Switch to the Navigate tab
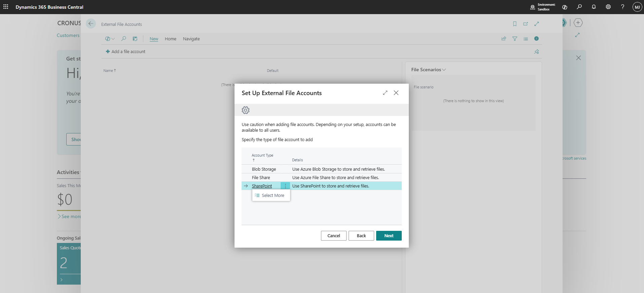The height and width of the screenshot is (293, 644). 191,39
